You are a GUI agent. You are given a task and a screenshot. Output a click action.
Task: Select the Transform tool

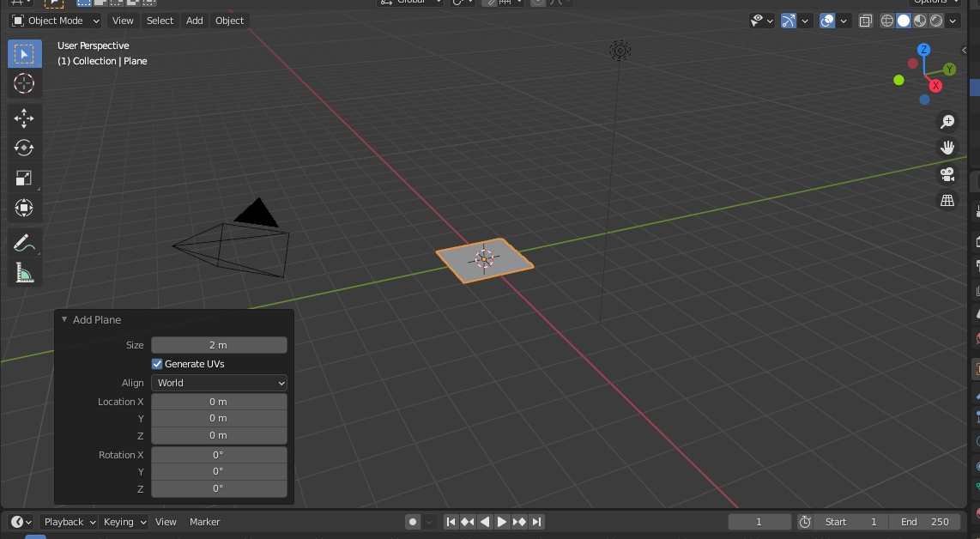coord(24,209)
